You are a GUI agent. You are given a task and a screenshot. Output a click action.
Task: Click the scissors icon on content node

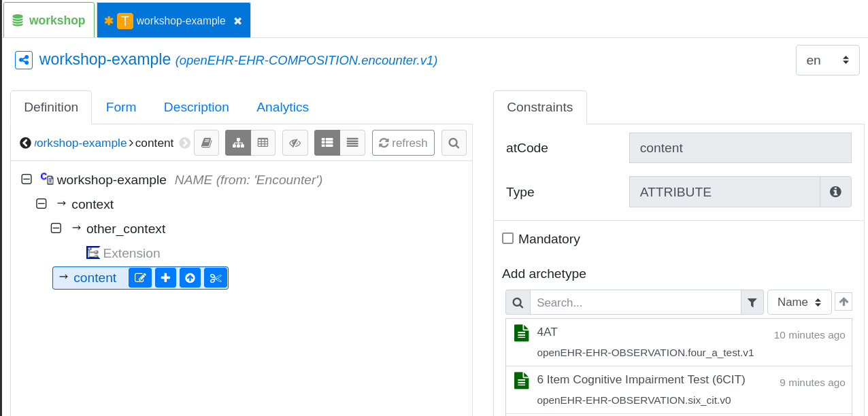click(x=216, y=278)
